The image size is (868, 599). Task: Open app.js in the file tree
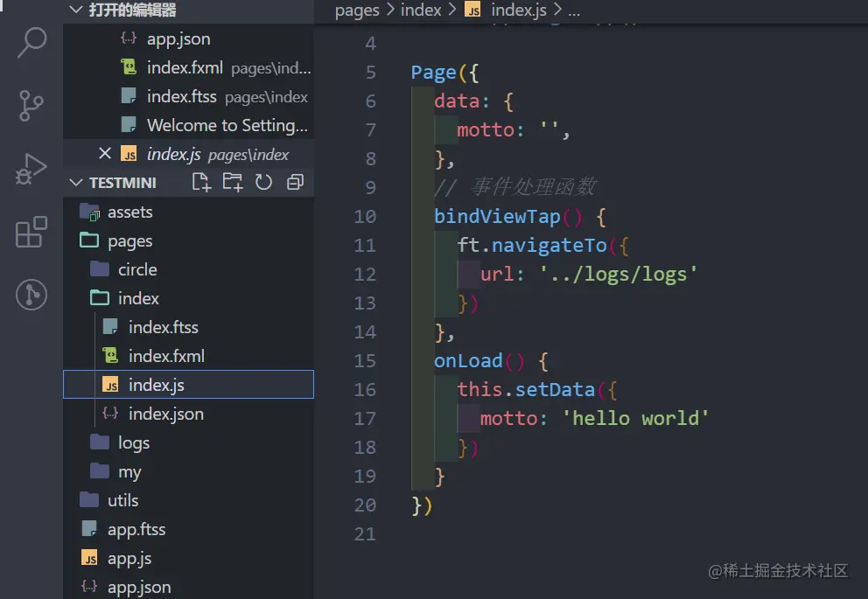coord(189,558)
